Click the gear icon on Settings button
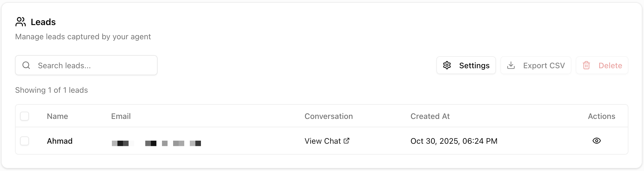The height and width of the screenshot is (171, 644). [447, 65]
